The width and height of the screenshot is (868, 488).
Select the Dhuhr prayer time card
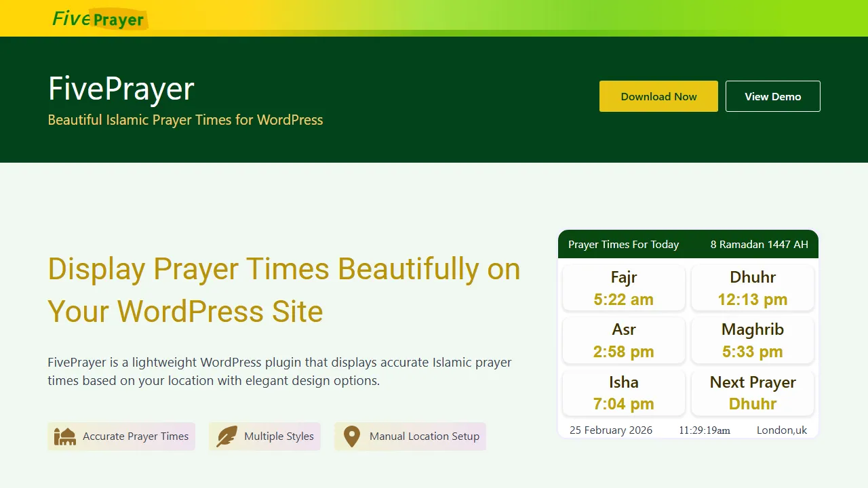(752, 287)
